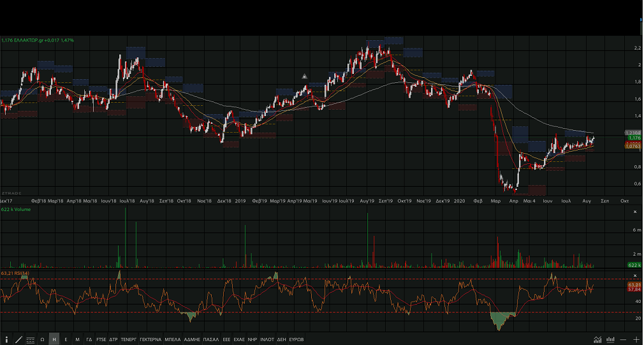Zoom in with the plus icon

[x=636, y=340]
